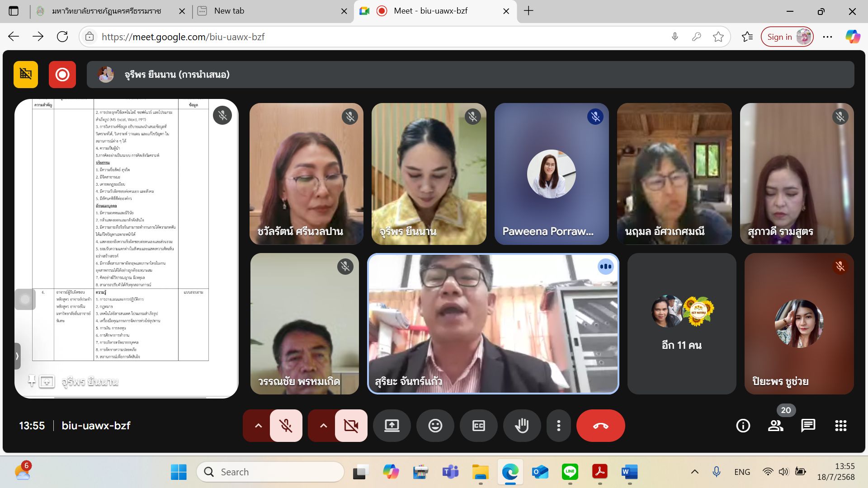Open the emoji reactions button
Viewport: 868px width, 488px height.
pyautogui.click(x=435, y=425)
